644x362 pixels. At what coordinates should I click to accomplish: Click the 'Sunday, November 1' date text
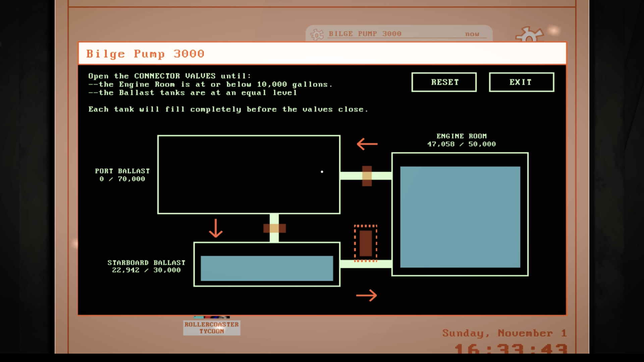(504, 333)
